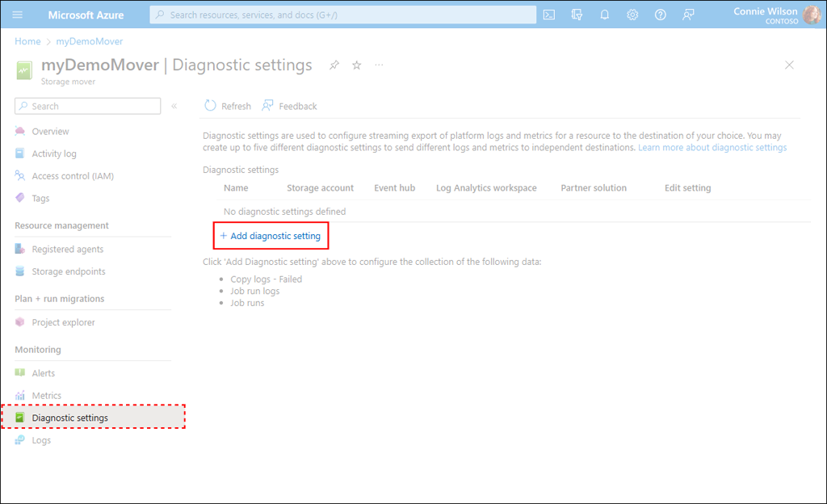827x504 pixels.
Task: Click 'Job run logs' list entry
Action: (x=255, y=291)
